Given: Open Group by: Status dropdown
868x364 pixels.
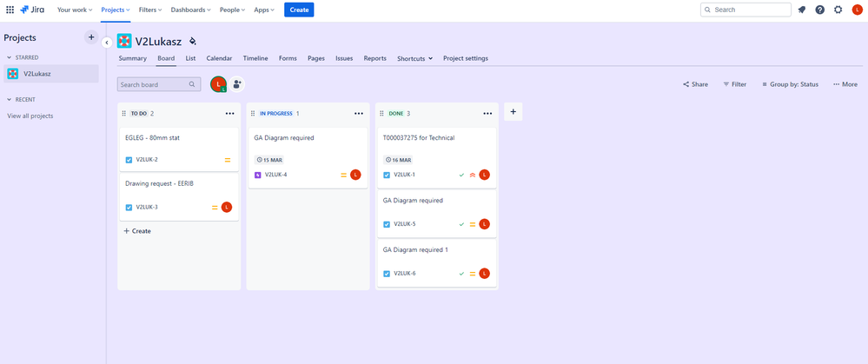Looking at the screenshot, I should 790,84.
